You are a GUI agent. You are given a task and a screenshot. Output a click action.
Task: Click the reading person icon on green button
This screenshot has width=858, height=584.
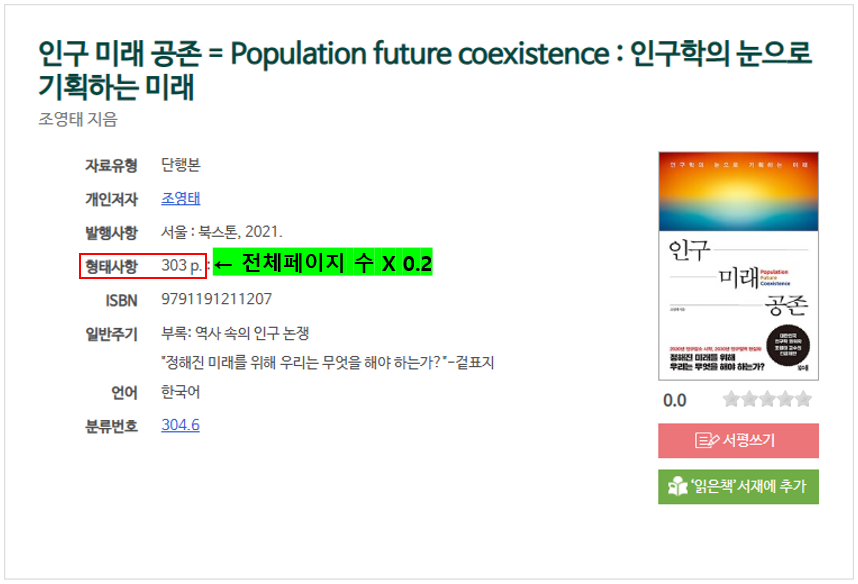677,486
